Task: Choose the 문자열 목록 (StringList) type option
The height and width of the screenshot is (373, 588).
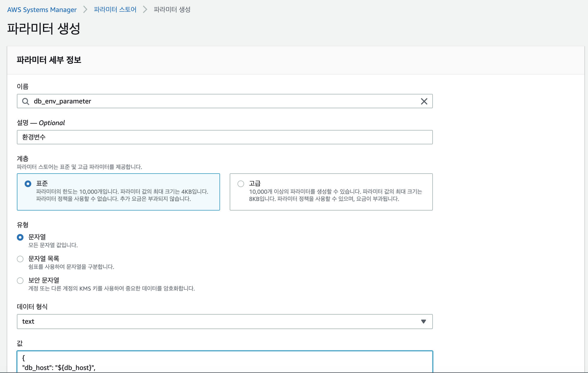Action: [20, 259]
